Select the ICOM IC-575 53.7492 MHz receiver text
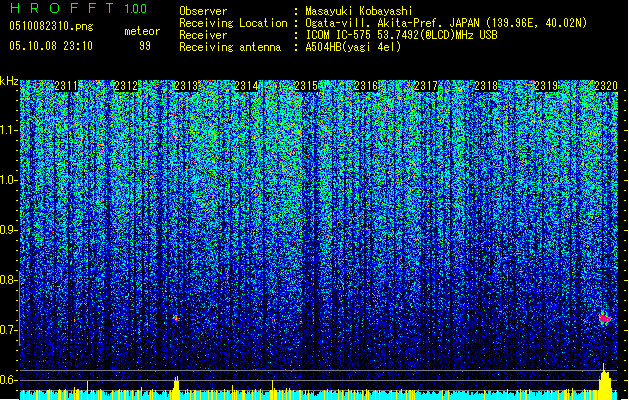The height and width of the screenshot is (400, 629). pos(402,35)
